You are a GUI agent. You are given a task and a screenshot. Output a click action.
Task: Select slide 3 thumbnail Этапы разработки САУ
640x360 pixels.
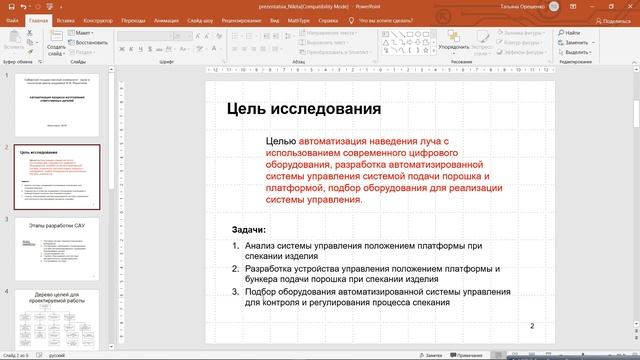pyautogui.click(x=57, y=249)
